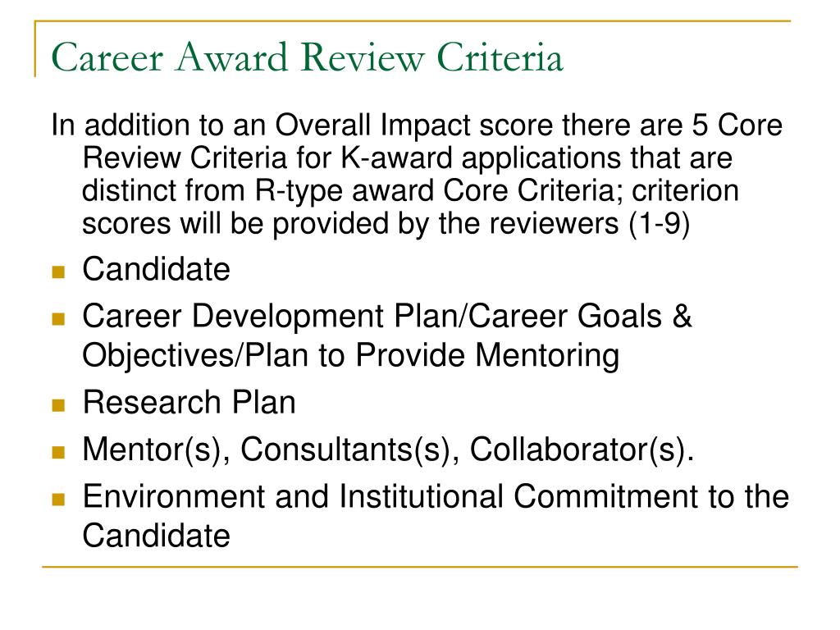Click the final Candidate word at bottom
This screenshot has height=630, width=840.
point(156,536)
